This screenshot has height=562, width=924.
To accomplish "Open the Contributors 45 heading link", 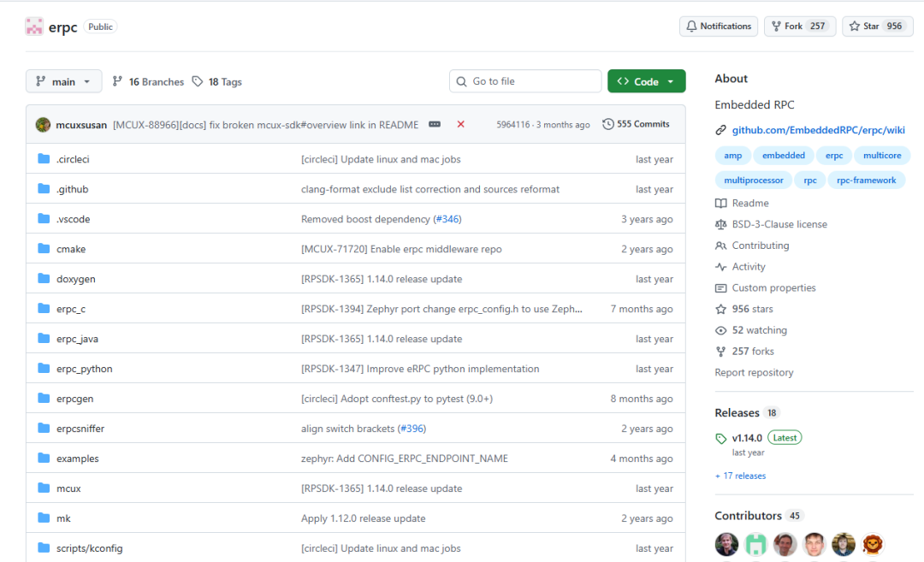I will click(759, 516).
